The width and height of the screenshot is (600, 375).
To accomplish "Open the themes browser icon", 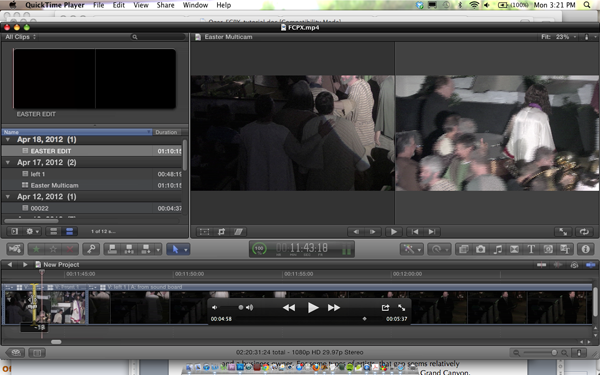I will point(565,249).
